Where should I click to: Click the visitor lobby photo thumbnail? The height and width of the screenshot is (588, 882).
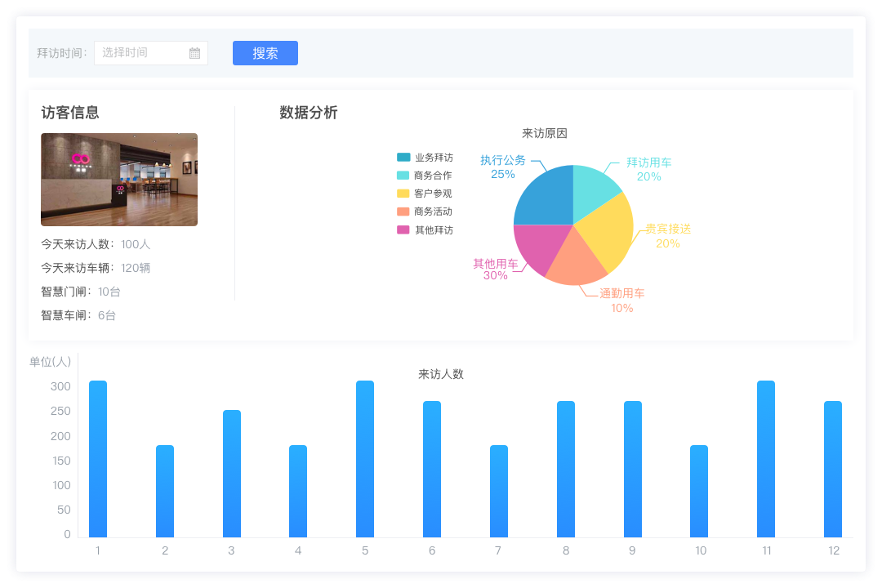[x=119, y=180]
